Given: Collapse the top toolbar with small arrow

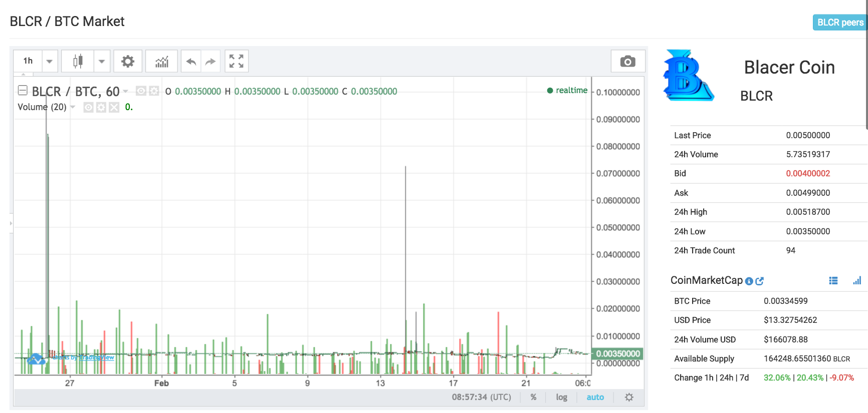Looking at the screenshot, I should (x=23, y=74).
